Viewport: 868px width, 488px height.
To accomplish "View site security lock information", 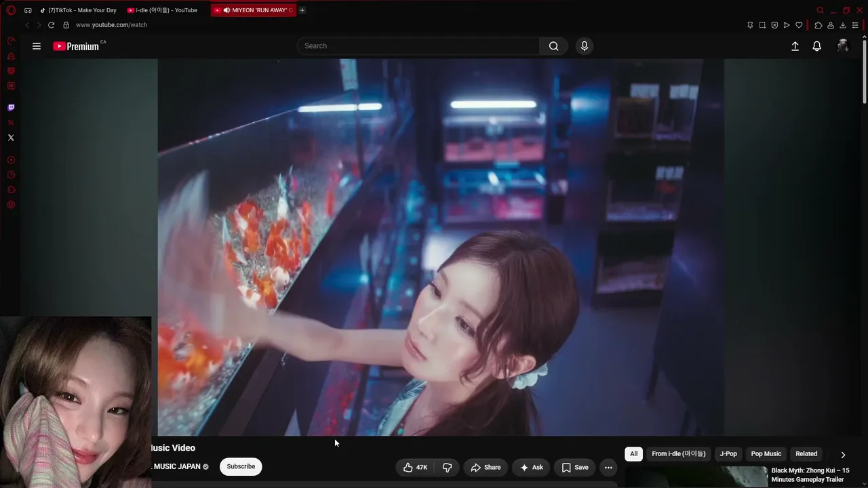I will 66,25.
